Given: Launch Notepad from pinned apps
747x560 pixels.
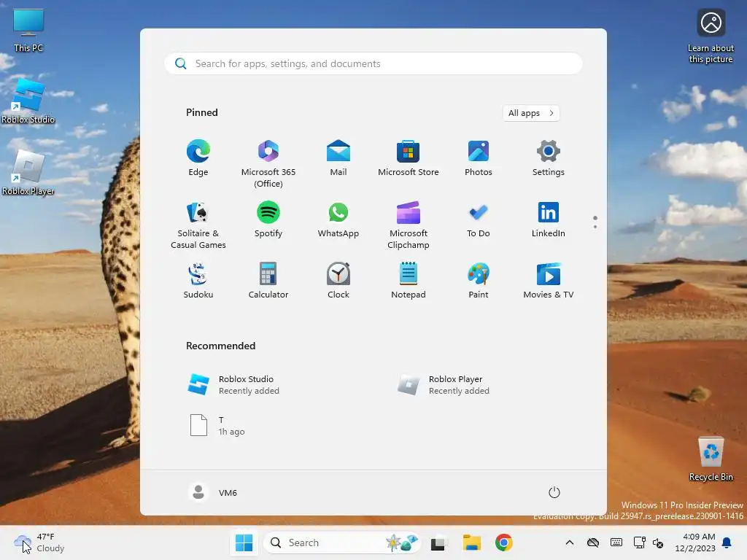Looking at the screenshot, I should coord(409,281).
